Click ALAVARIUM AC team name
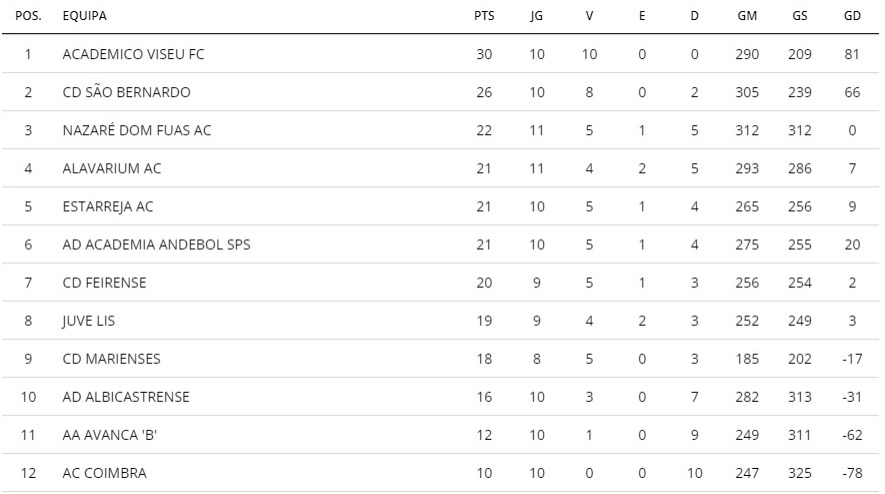 (112, 168)
